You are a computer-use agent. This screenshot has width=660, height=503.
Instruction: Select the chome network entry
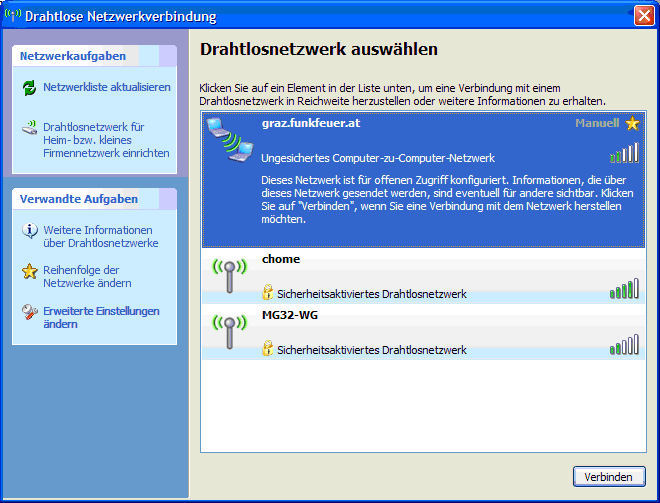(x=281, y=260)
